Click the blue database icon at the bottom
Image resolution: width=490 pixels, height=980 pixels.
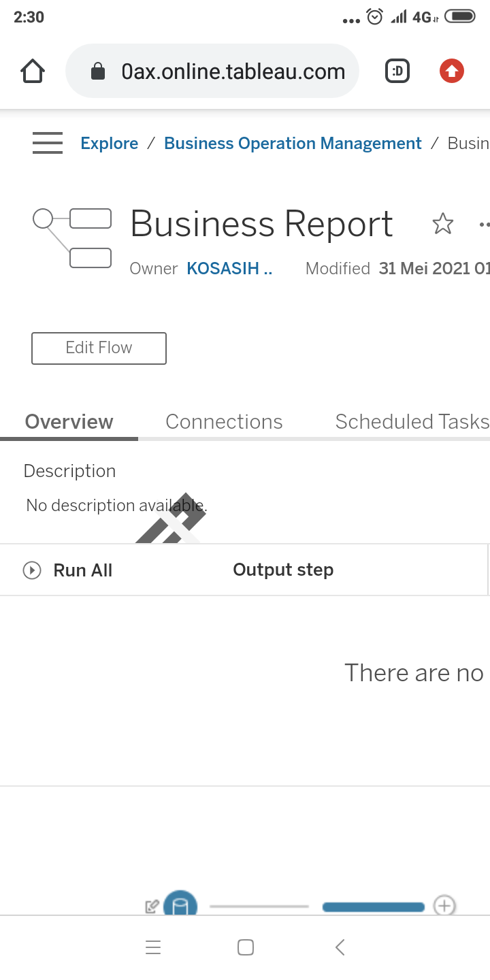click(180, 905)
